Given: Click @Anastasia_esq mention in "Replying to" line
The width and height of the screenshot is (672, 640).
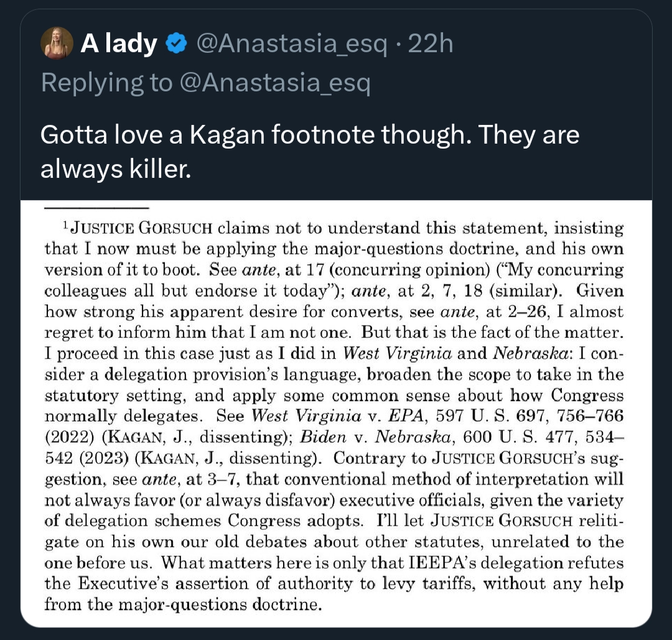Looking at the screenshot, I should [274, 83].
